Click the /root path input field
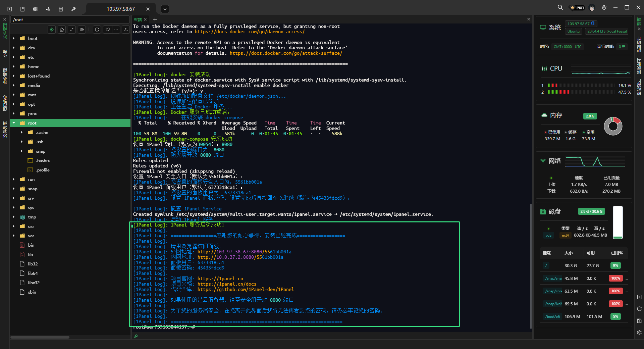This screenshot has height=349, width=644. tap(70, 20)
